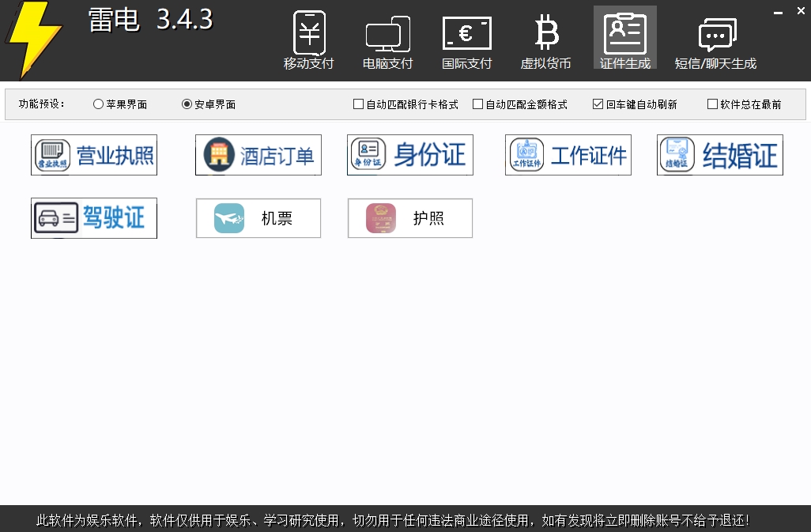Switch to the 证件生成 tab
Image resolution: width=811 pixels, height=532 pixels.
[624, 37]
